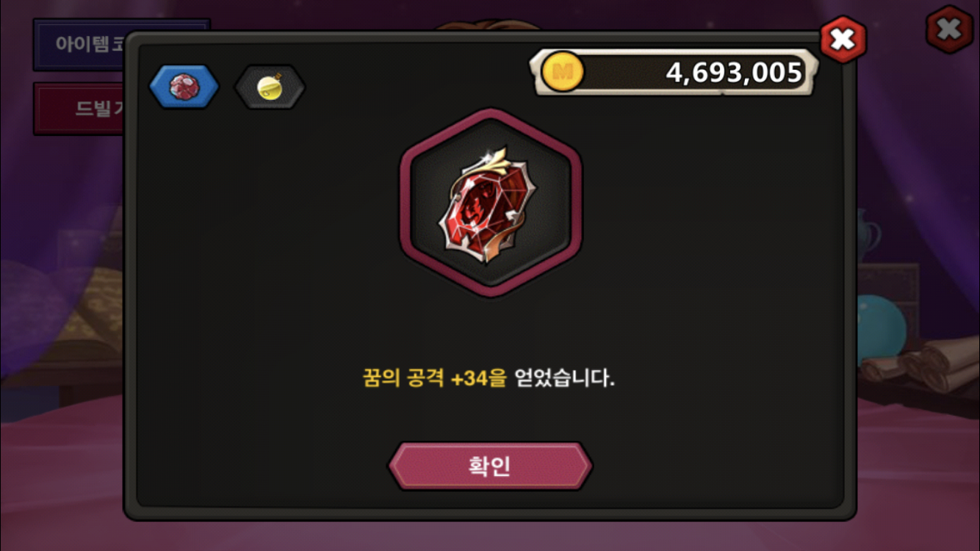Click the 4,693,005 coin balance
The width and height of the screenshot is (980, 551).
[x=733, y=72]
